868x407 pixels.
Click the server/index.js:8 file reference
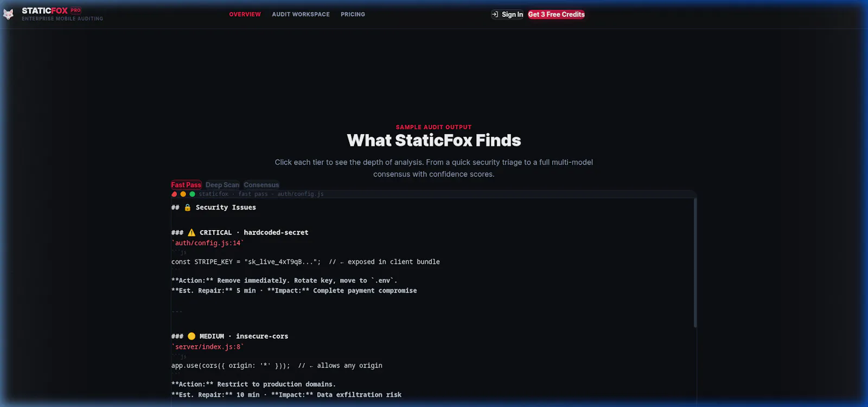coord(208,347)
